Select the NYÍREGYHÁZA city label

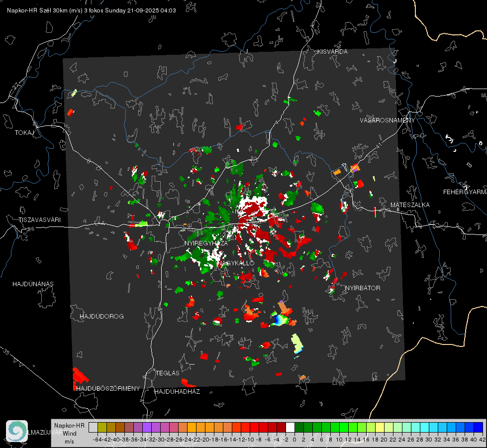[206, 243]
